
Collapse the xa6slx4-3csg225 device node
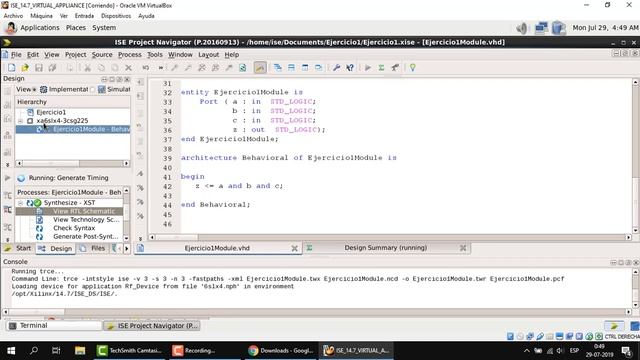(20, 121)
